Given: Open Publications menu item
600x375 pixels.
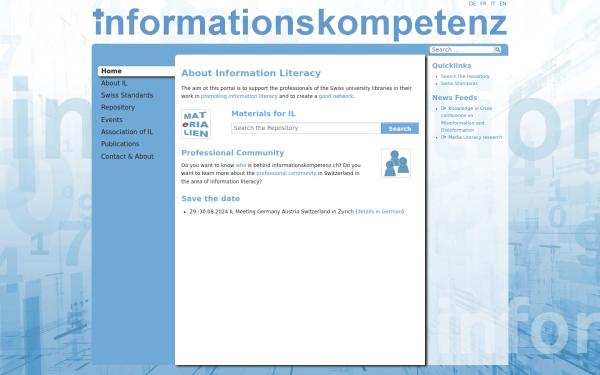Looking at the screenshot, I should [x=120, y=144].
